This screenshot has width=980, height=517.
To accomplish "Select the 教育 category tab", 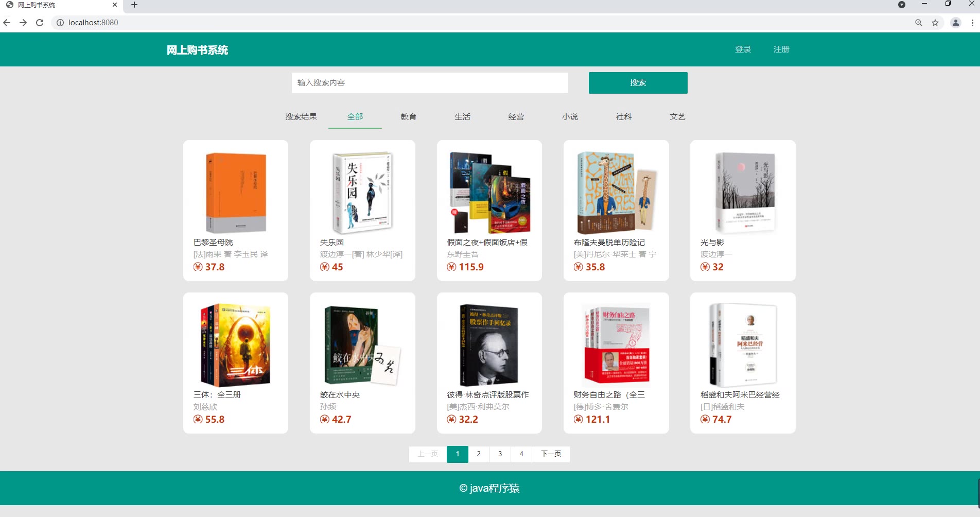I will [409, 117].
